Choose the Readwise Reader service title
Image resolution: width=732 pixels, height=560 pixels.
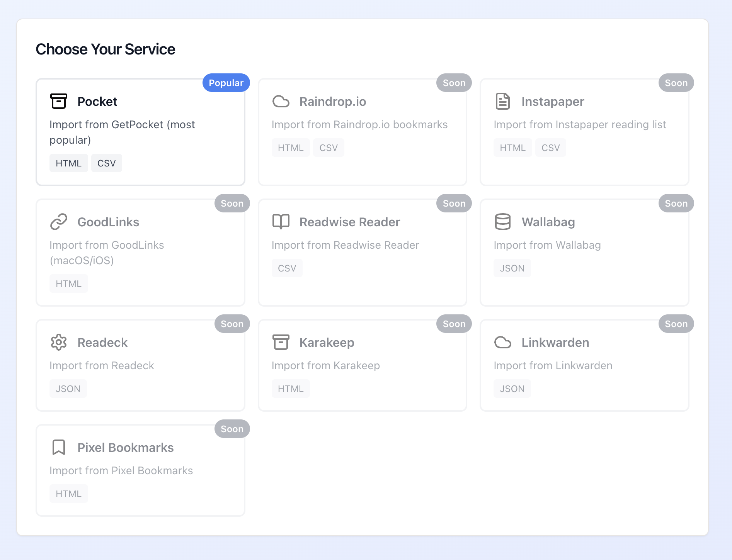point(350,222)
